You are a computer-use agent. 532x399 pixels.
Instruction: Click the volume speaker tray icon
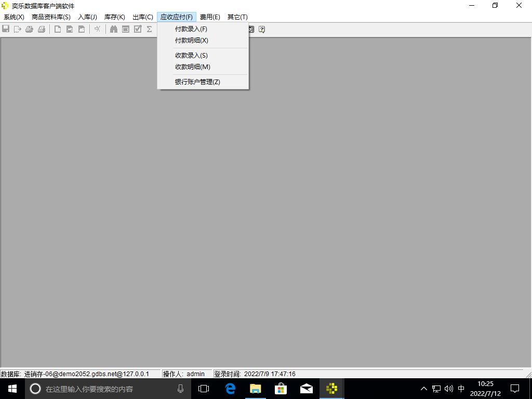pyautogui.click(x=449, y=389)
